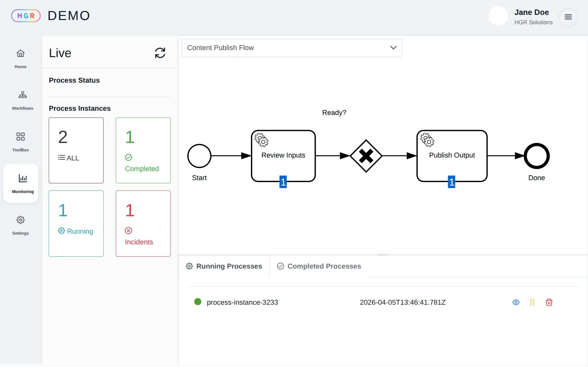Image resolution: width=588 pixels, height=367 pixels.
Task: Show Incidents process instances card
Action: (x=143, y=223)
